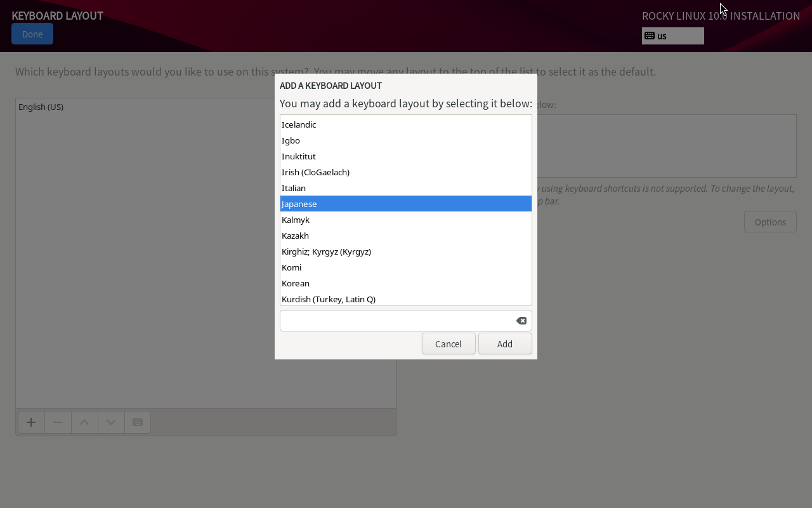Screen dimensions: 812x508
Task: Select Komi layout
Action: point(406,267)
